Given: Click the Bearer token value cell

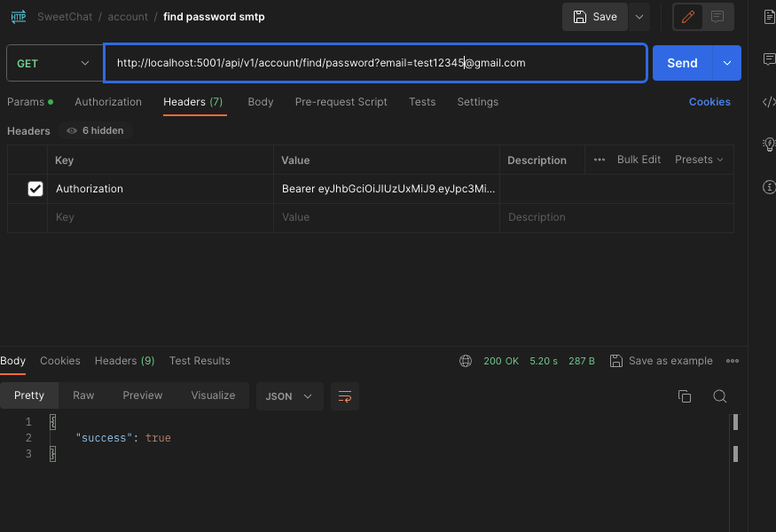Looking at the screenshot, I should click(x=387, y=189).
